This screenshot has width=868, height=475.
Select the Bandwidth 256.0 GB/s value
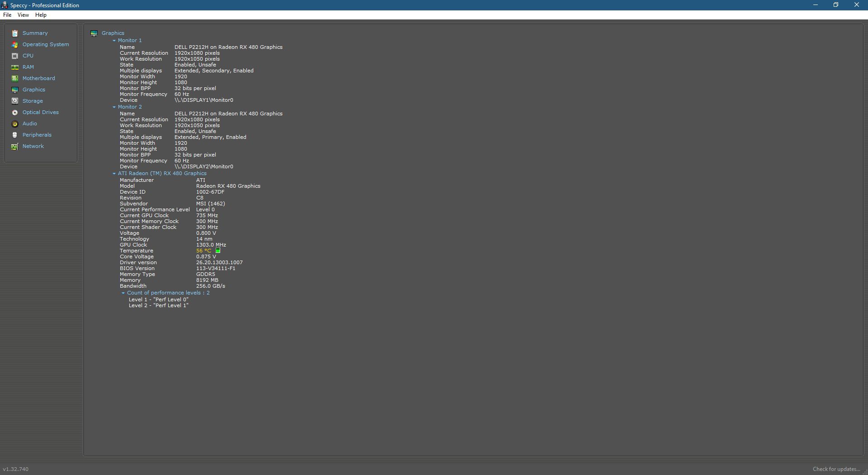click(x=211, y=286)
